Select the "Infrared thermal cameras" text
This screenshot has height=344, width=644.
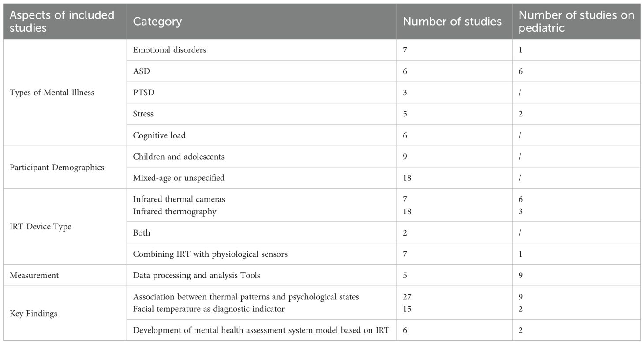click(x=179, y=199)
